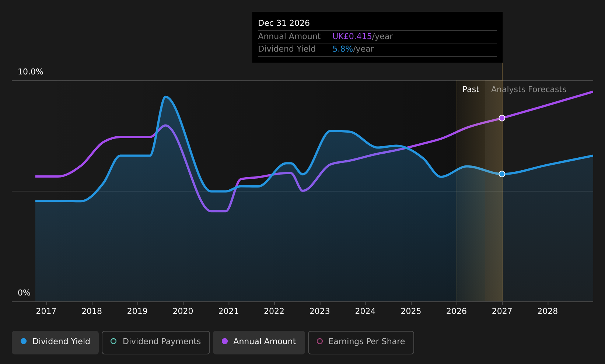Toggle the Dividend Yield series
The image size is (605, 364).
(x=55, y=342)
